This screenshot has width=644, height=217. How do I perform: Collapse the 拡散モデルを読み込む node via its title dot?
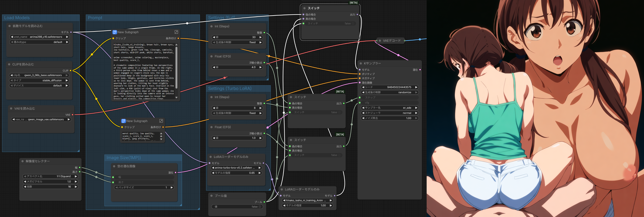coord(10,26)
